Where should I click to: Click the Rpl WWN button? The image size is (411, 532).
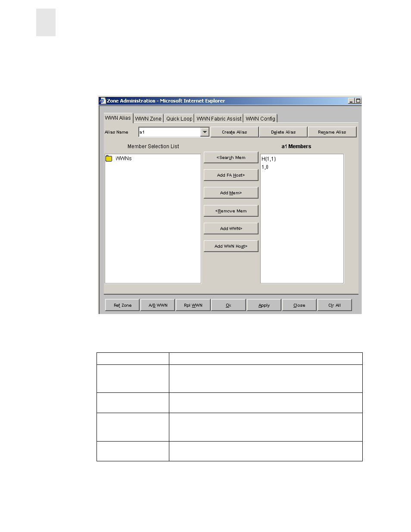tap(193, 305)
